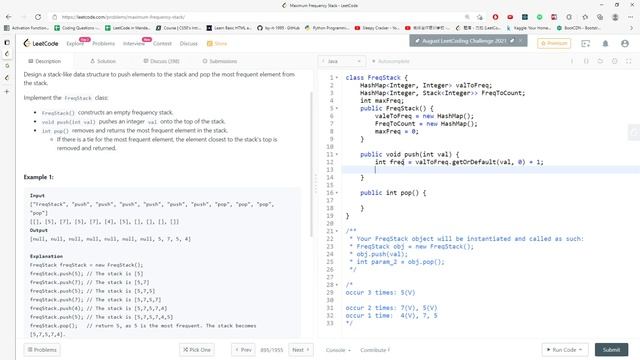The height and width of the screenshot is (360, 640).
Task: Collapse comment fold arrow at line 21
Action: (x=337, y=231)
